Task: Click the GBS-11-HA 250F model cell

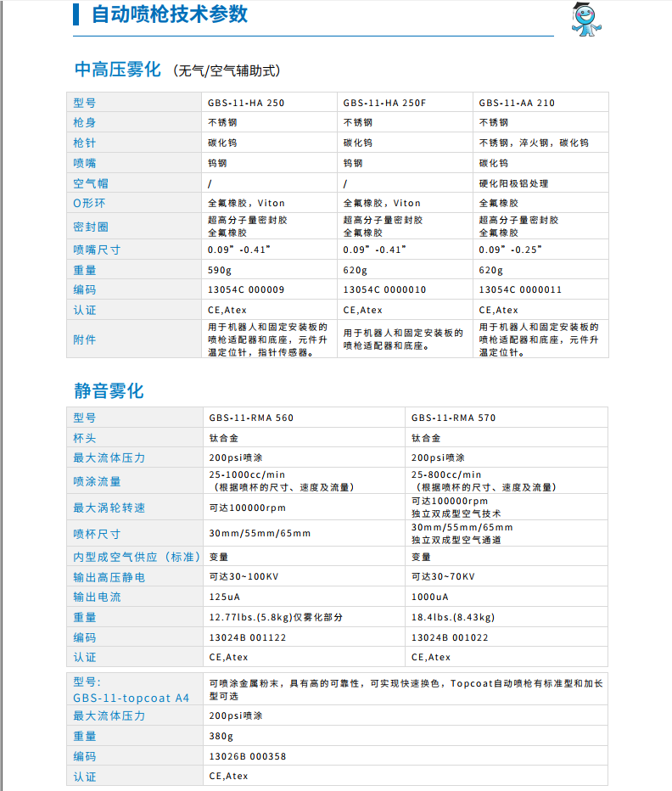Action: tap(384, 103)
